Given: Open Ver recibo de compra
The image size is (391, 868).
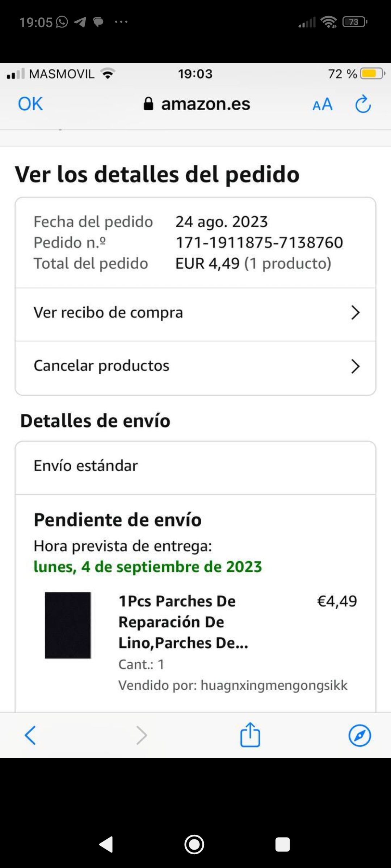Looking at the screenshot, I should coord(109,313).
